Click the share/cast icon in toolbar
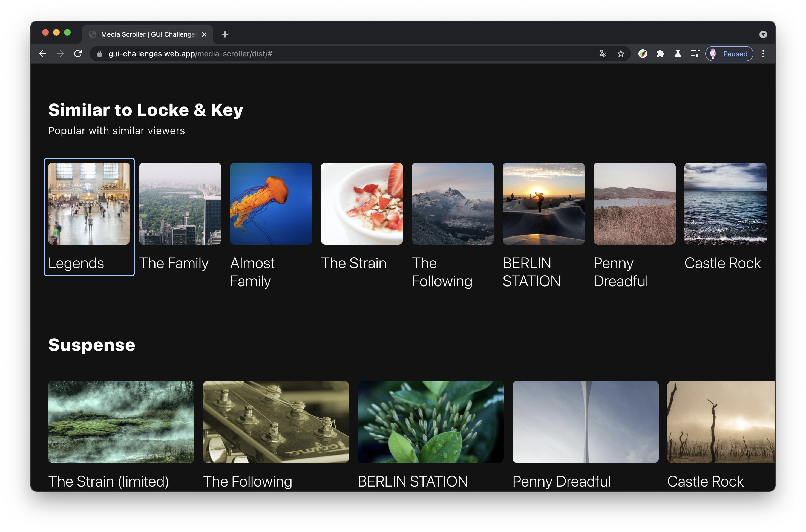Image resolution: width=806 pixels, height=532 pixels. pos(695,53)
